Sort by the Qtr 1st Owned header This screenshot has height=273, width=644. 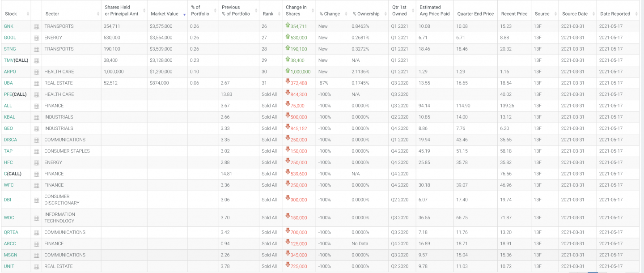click(402, 10)
